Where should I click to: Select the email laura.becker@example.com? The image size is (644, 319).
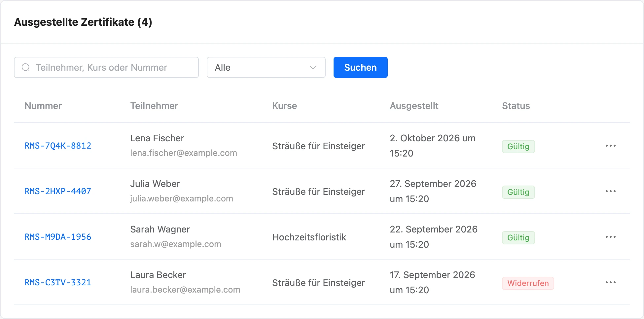click(185, 290)
